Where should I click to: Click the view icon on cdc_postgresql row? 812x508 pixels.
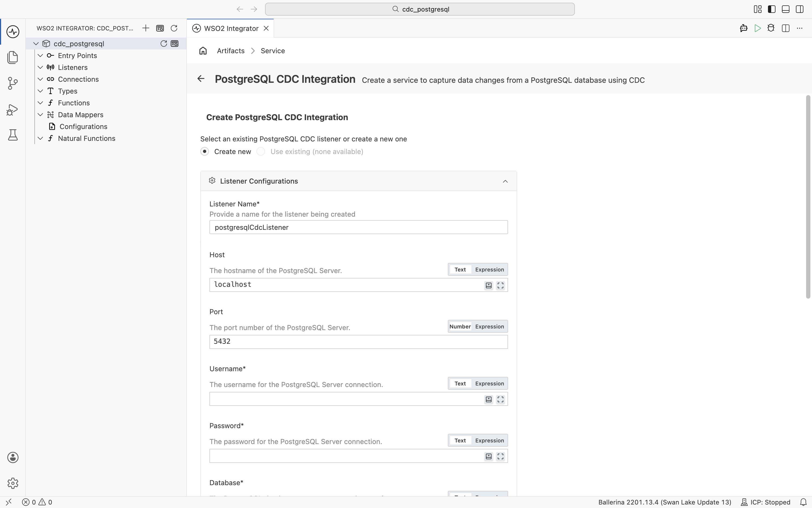click(175, 44)
